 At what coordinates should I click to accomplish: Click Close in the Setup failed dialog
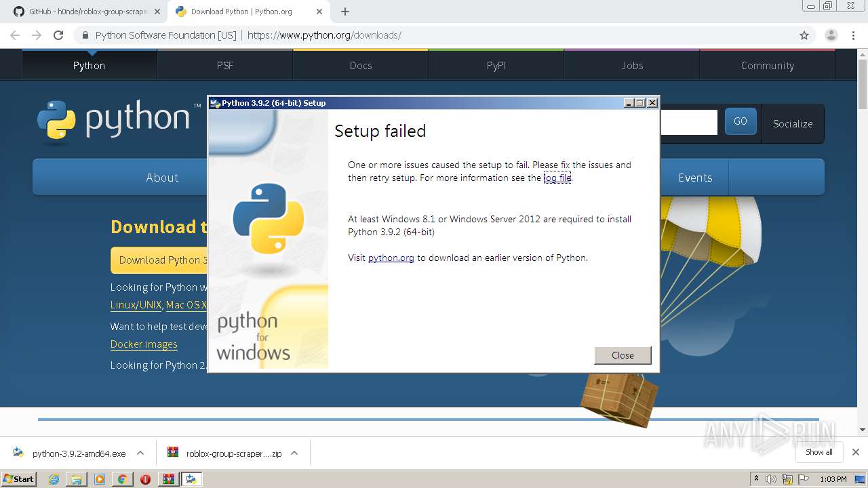pos(623,355)
